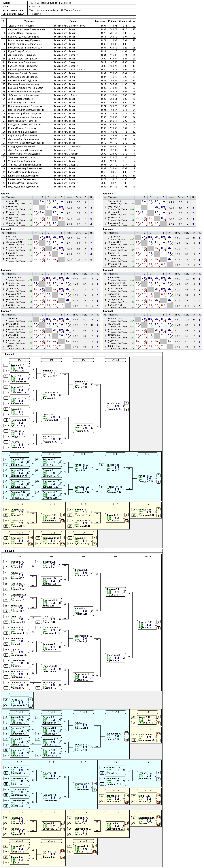The height and width of the screenshot is (868, 204).
Task: Click row Якушев Денис Владимирович
Action: pos(69,187)
